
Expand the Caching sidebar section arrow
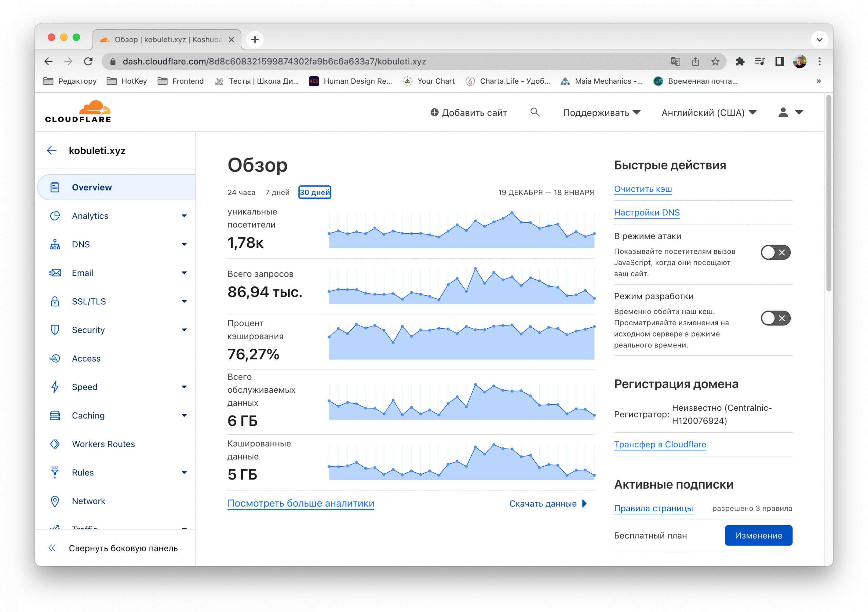coord(184,415)
